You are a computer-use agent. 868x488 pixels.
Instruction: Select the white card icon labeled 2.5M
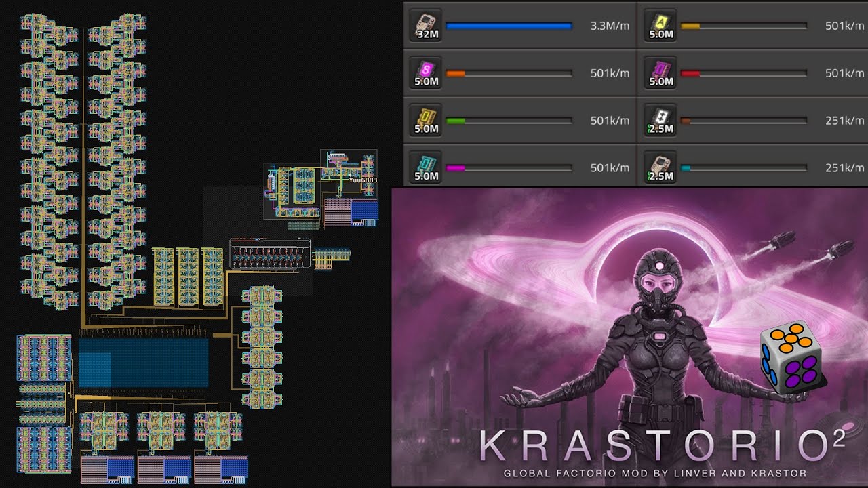click(661, 120)
